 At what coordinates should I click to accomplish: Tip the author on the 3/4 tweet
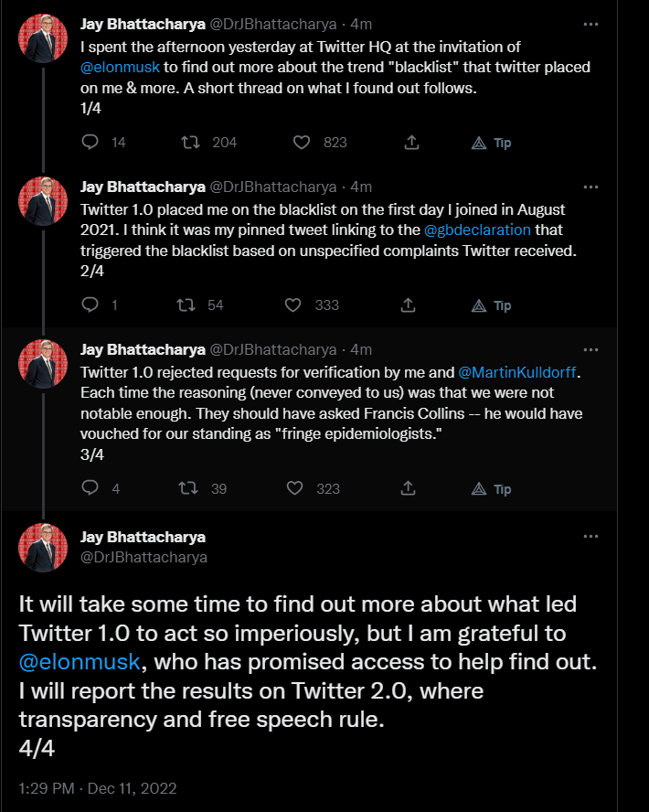(491, 489)
